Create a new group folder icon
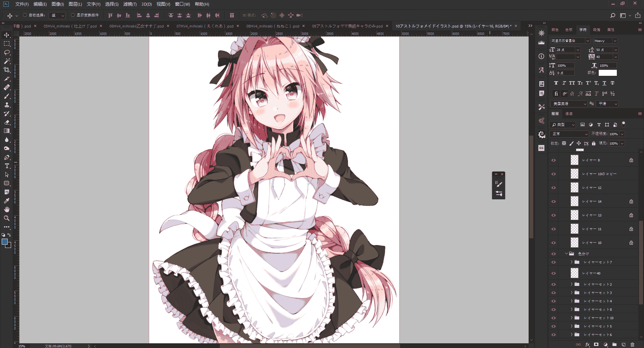 [x=614, y=345]
